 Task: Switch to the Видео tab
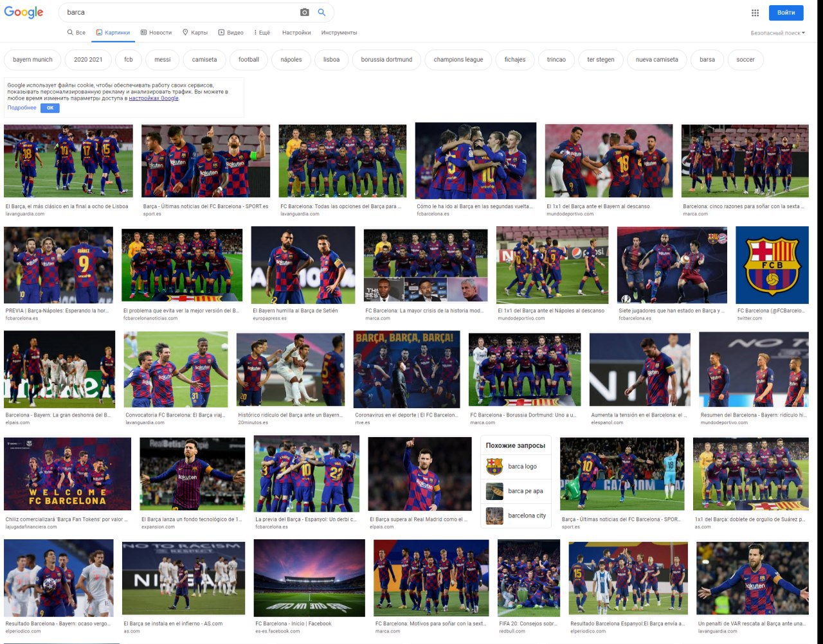click(x=231, y=32)
